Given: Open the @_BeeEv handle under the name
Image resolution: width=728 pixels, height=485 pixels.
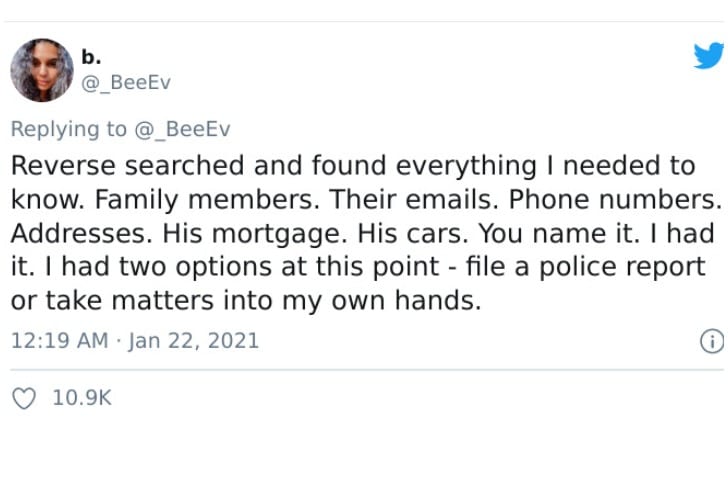Looking at the screenshot, I should 126,83.
